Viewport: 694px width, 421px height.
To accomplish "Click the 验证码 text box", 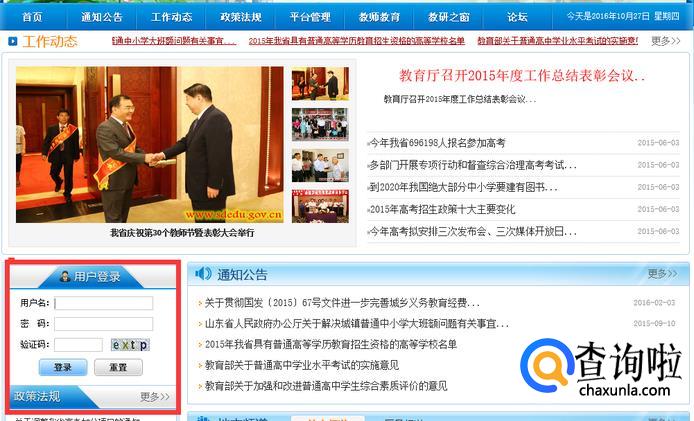I will click(x=78, y=344).
